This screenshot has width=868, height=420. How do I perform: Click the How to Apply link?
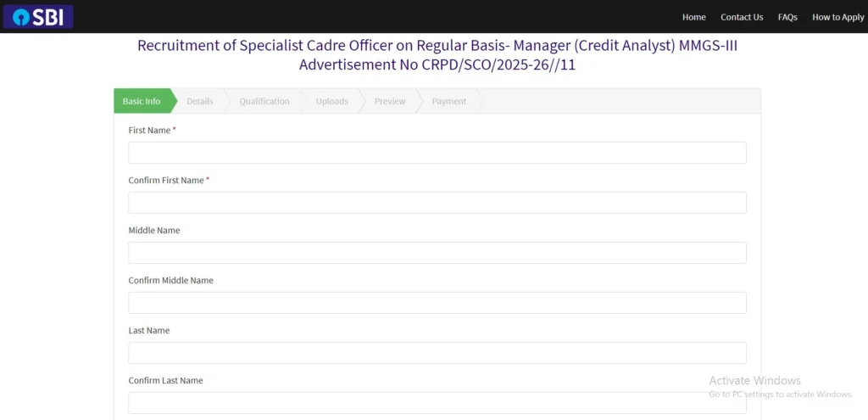(x=837, y=17)
